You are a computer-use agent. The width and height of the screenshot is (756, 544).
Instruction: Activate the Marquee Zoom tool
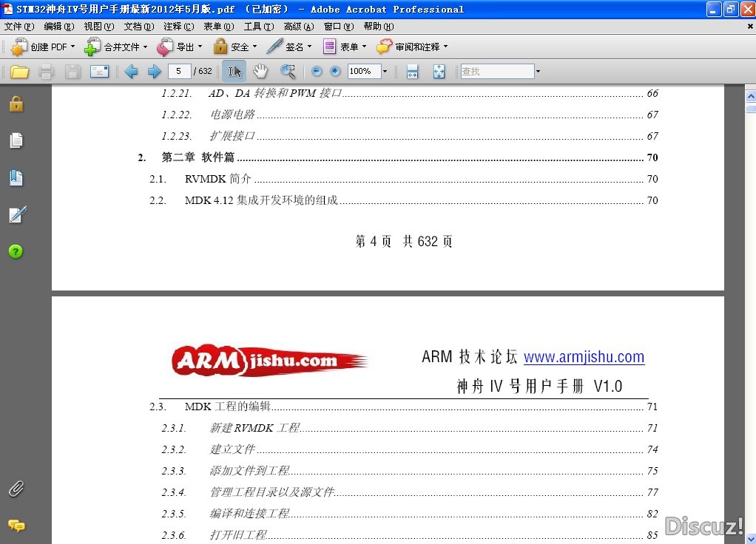[x=288, y=72]
